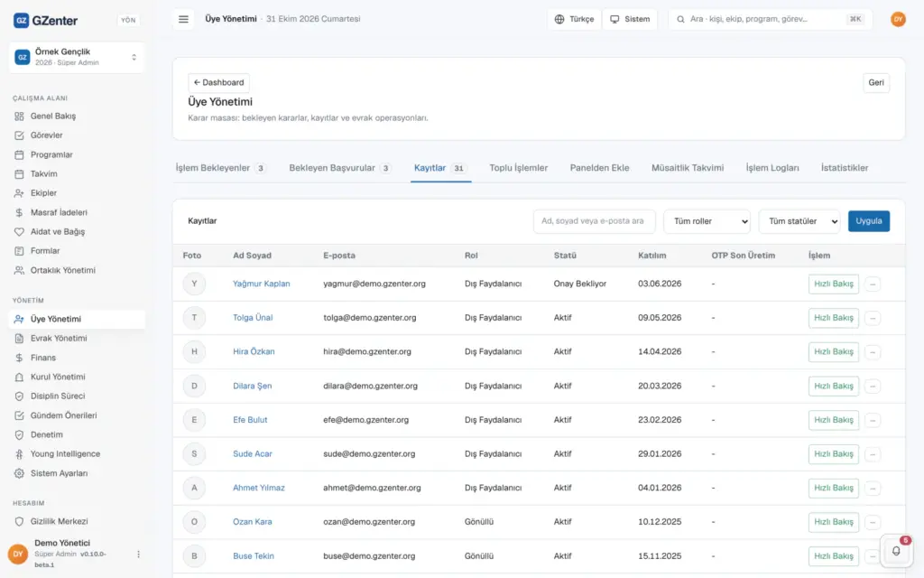Click the Finans dollar icon in sidebar
The image size is (924, 578).
20,358
